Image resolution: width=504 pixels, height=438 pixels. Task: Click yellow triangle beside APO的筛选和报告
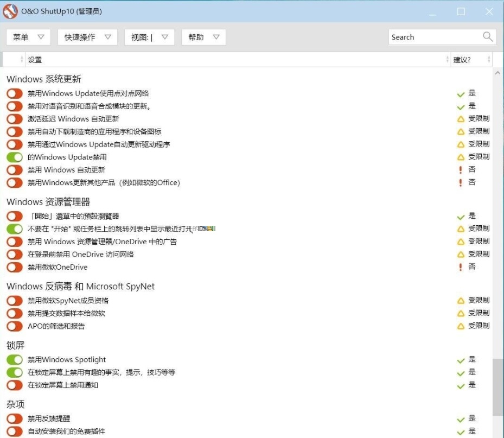point(461,326)
